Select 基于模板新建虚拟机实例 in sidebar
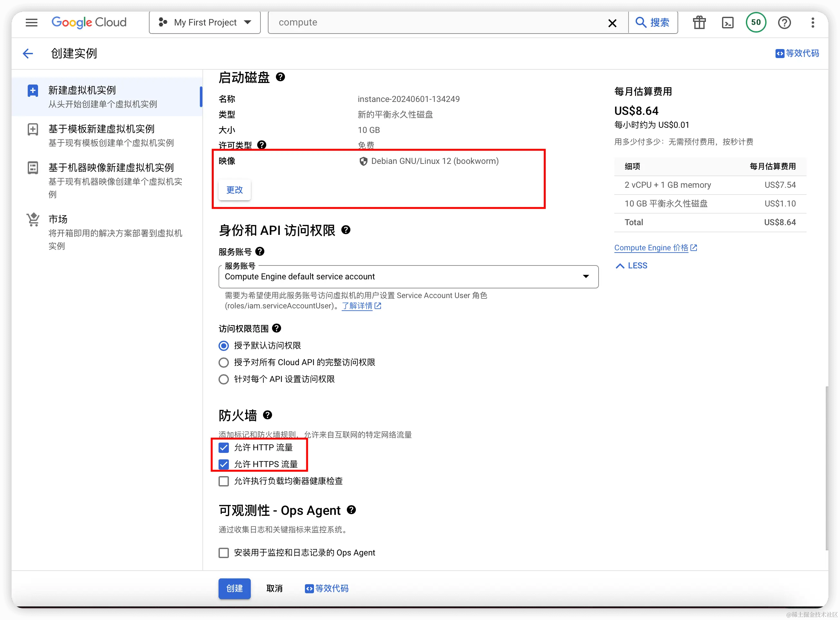The height and width of the screenshot is (620, 840). pyautogui.click(x=101, y=129)
